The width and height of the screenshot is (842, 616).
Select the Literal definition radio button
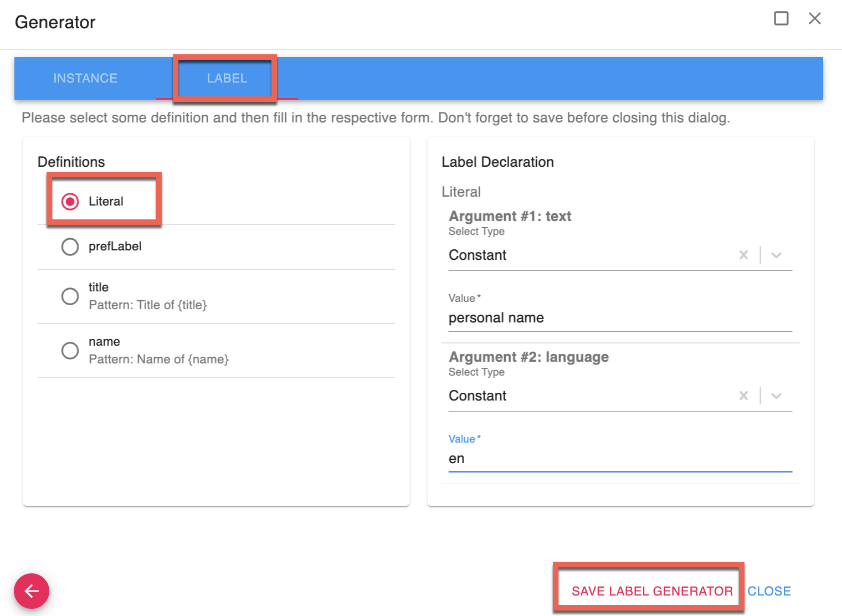click(x=70, y=202)
